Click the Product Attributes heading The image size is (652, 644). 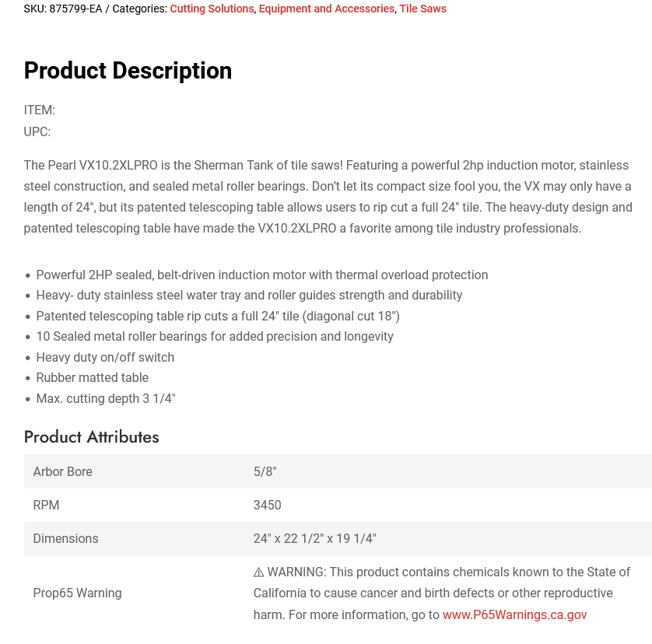[92, 437]
